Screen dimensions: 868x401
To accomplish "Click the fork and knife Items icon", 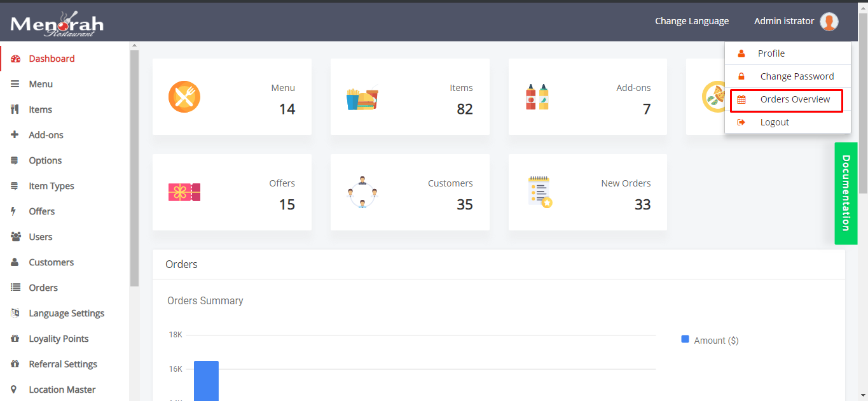I will [15, 109].
